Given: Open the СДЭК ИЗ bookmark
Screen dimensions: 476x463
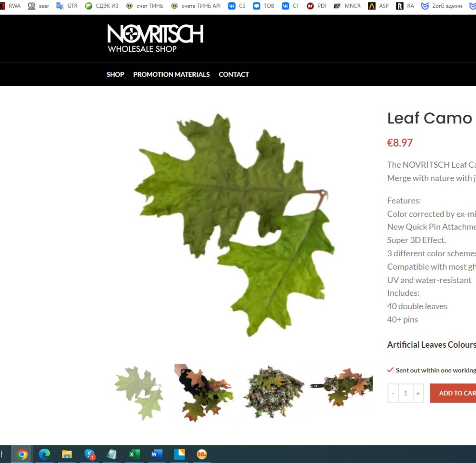Looking at the screenshot, I should coord(102,6).
